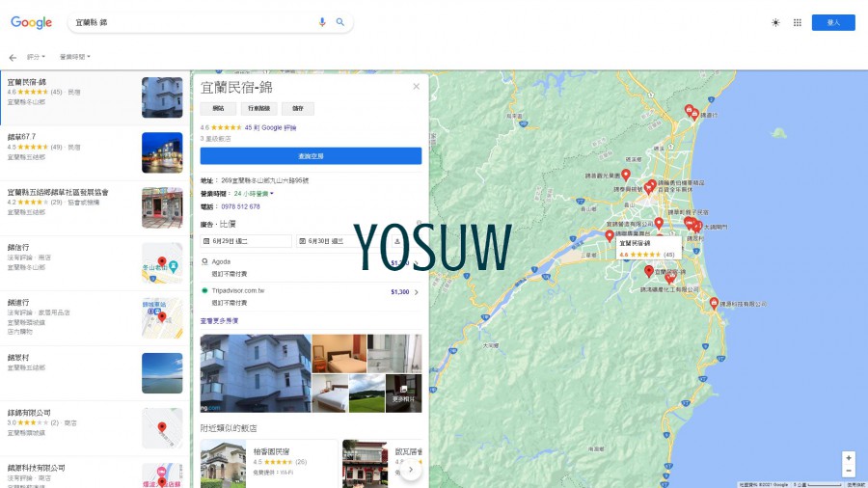Select the 4.5-star result with 49 reviews
The height and width of the screenshot is (488, 868).
point(95,152)
